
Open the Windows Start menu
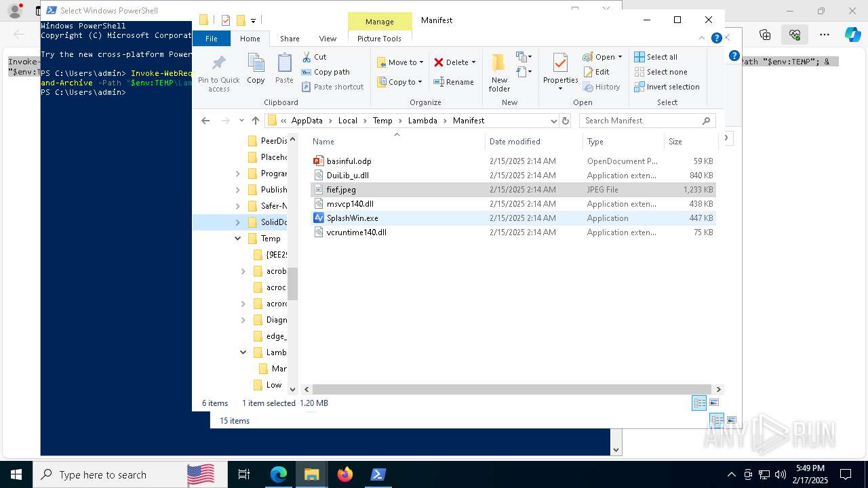(16, 474)
